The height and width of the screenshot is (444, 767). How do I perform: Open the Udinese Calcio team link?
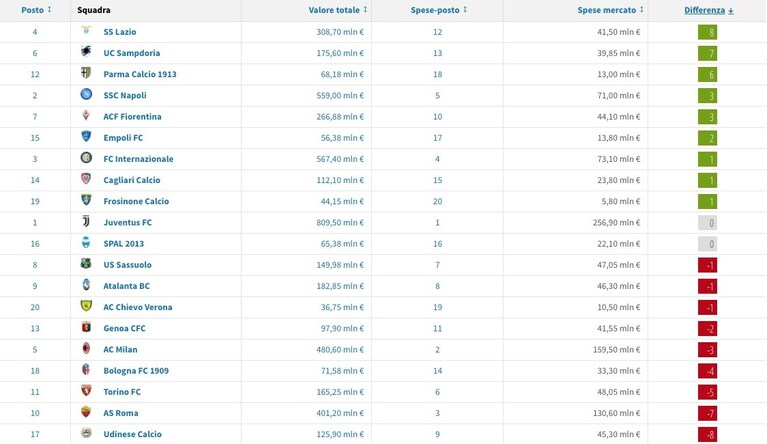tap(132, 434)
